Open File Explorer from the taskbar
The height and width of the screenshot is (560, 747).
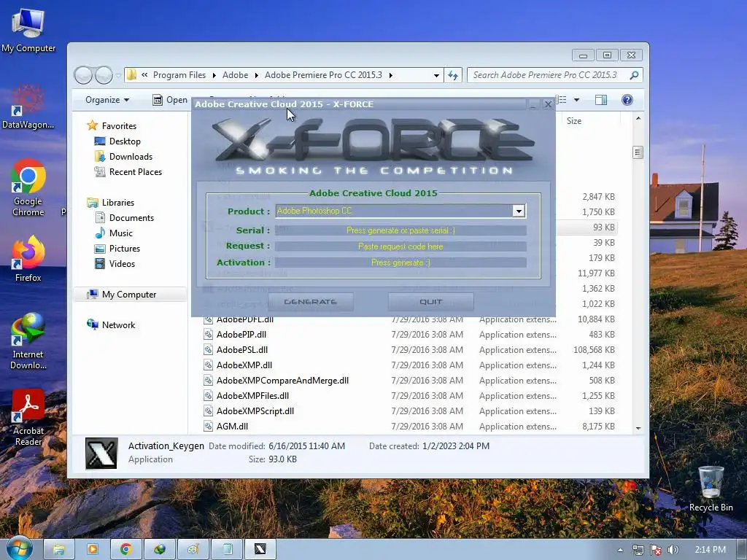click(x=58, y=550)
